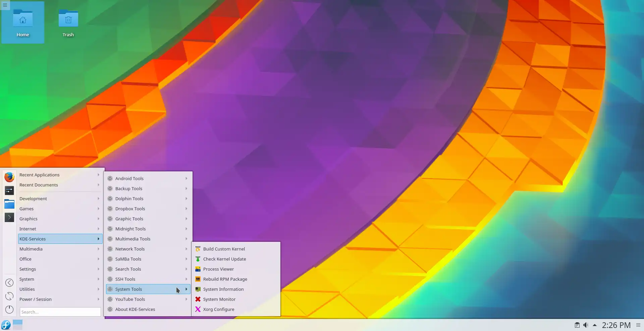Viewport: 644px width, 331px height.
Task: Open Network Tools submenu
Action: pyautogui.click(x=148, y=249)
